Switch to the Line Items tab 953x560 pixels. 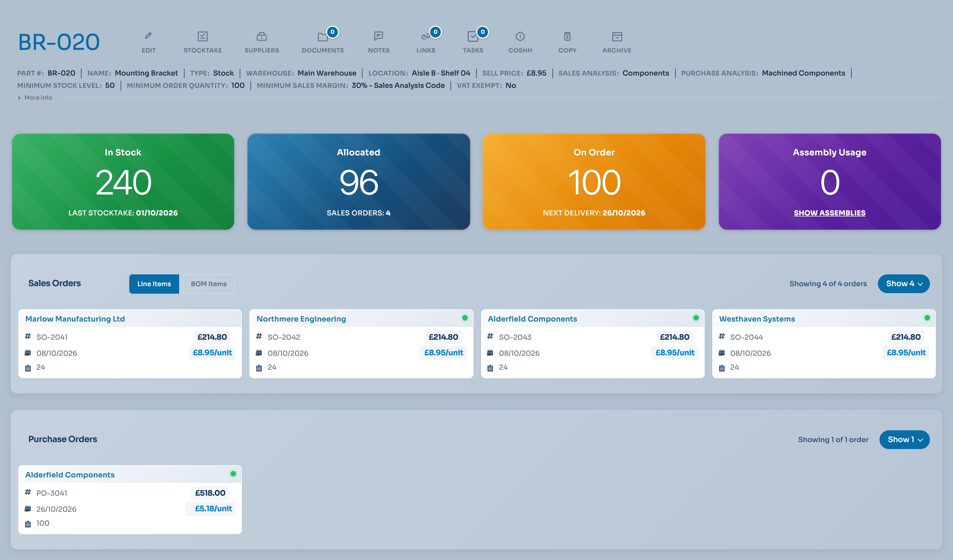[x=154, y=284]
